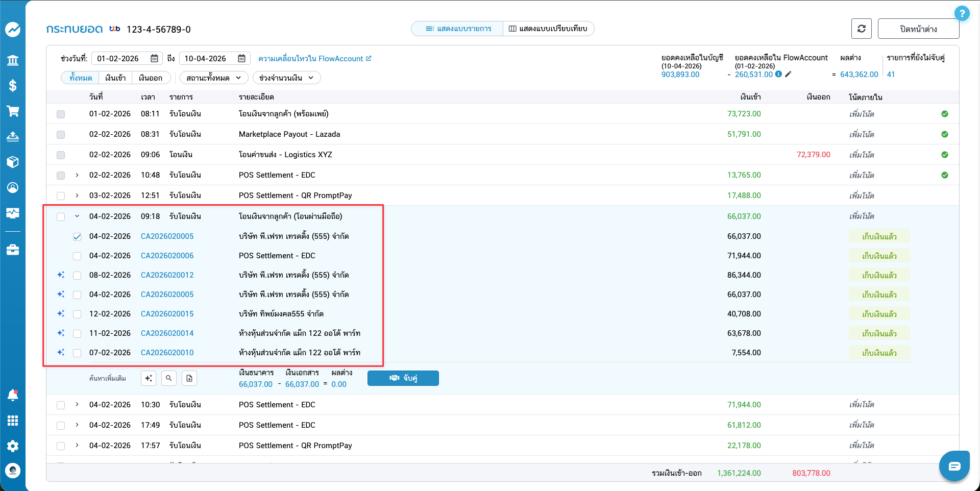
Task: Switch to แสดงแบบเปรียบเทียบ view tab
Action: (x=548, y=29)
